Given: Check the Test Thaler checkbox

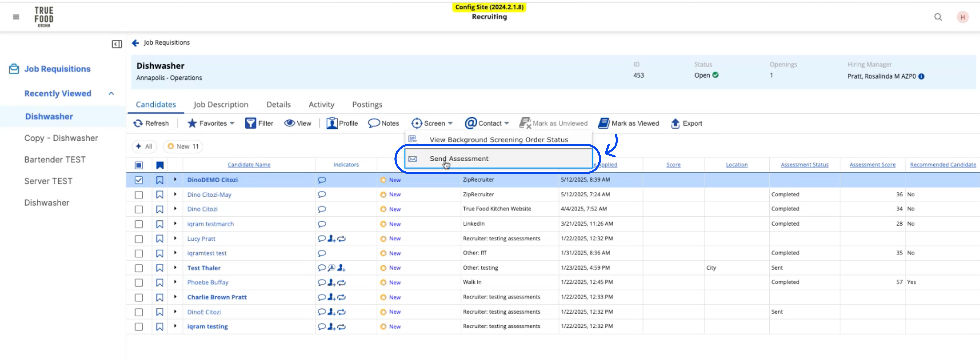Looking at the screenshot, I should 139,268.
